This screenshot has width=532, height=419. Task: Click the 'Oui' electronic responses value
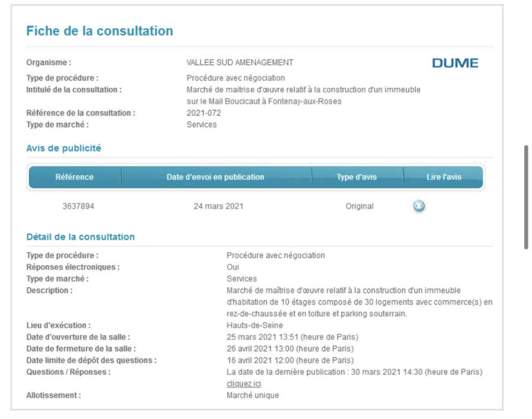coord(233,267)
